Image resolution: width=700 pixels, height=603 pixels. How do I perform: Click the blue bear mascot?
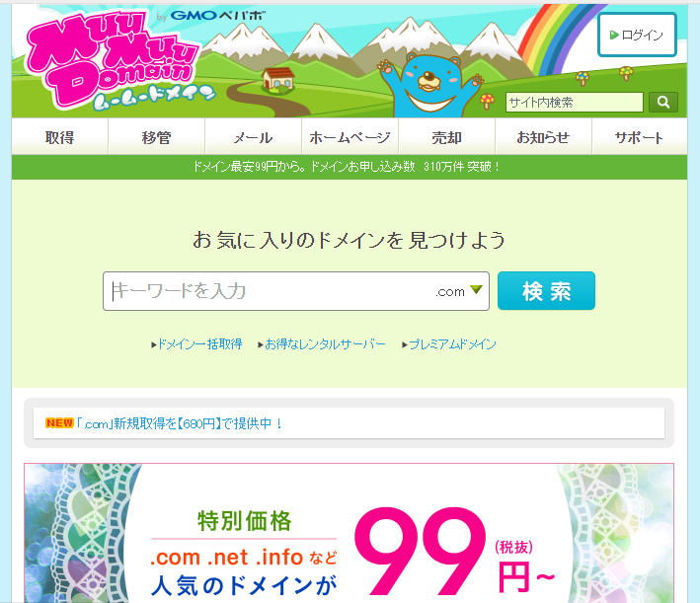428,84
